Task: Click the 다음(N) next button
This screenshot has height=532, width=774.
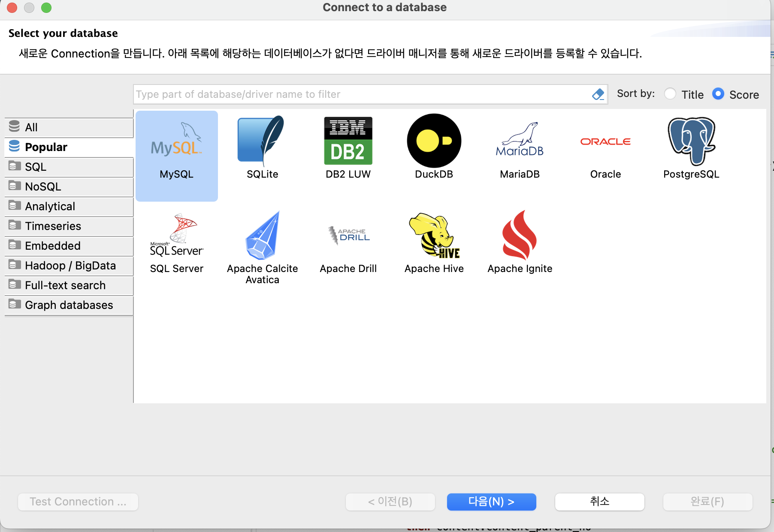Action: (491, 502)
